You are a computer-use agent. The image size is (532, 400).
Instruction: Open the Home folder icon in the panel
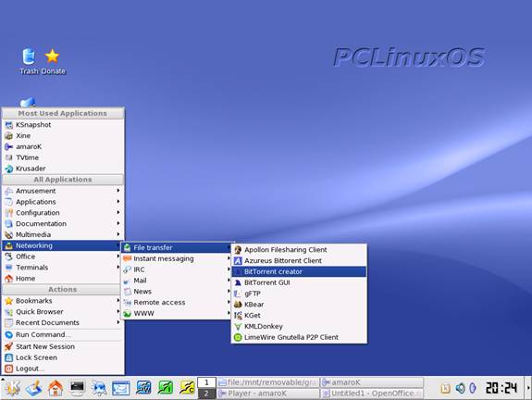tap(56, 388)
